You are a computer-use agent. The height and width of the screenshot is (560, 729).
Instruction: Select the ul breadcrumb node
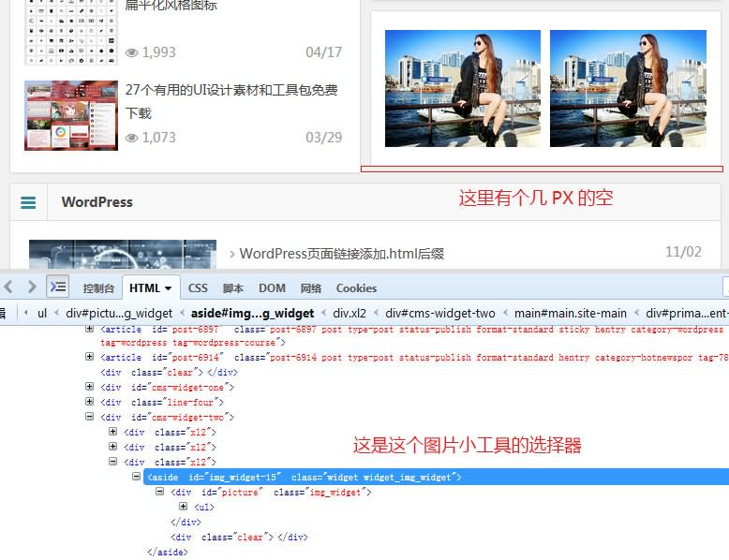[x=42, y=313]
